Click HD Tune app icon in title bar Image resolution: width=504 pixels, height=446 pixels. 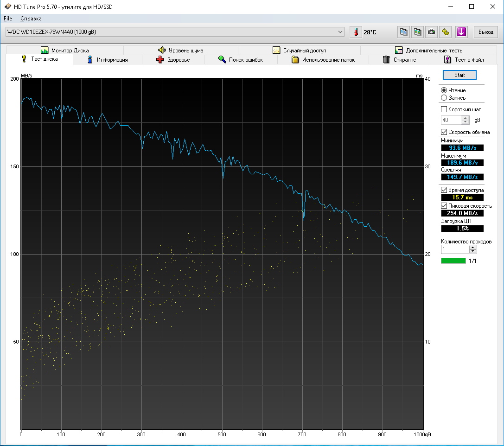[x=8, y=6]
